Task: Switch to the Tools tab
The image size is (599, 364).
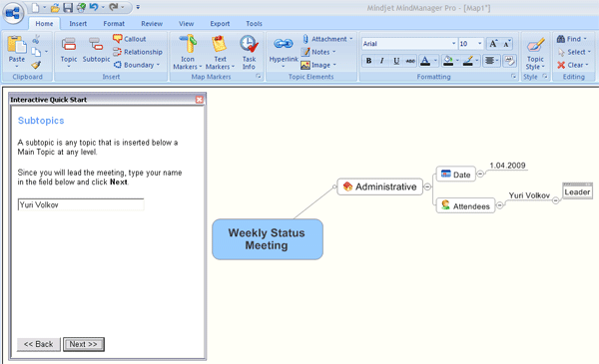Action: click(254, 24)
